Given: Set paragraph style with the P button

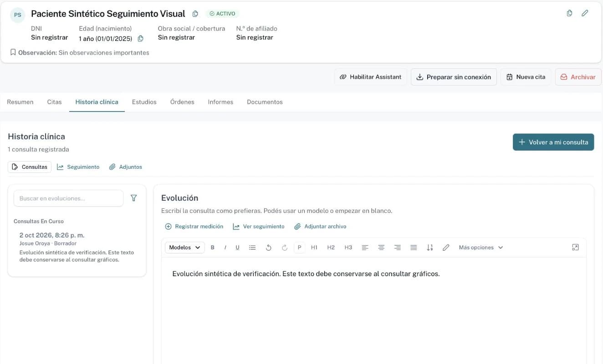Looking at the screenshot, I should [299, 248].
